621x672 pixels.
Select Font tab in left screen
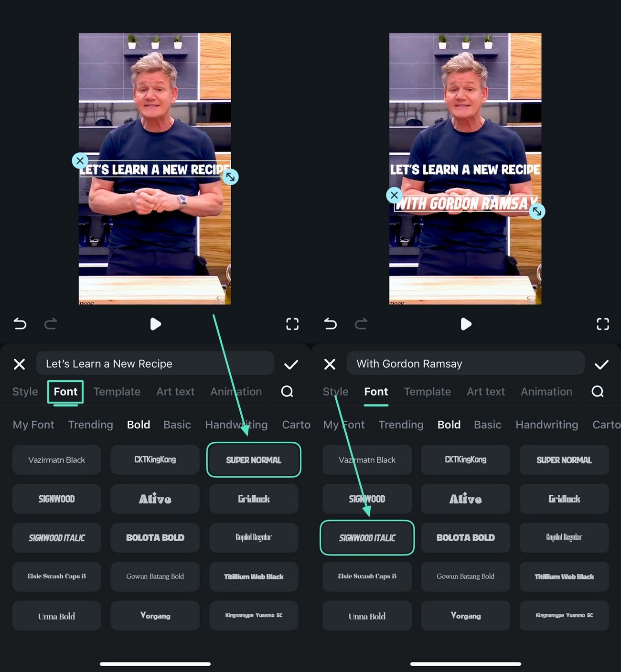click(65, 392)
